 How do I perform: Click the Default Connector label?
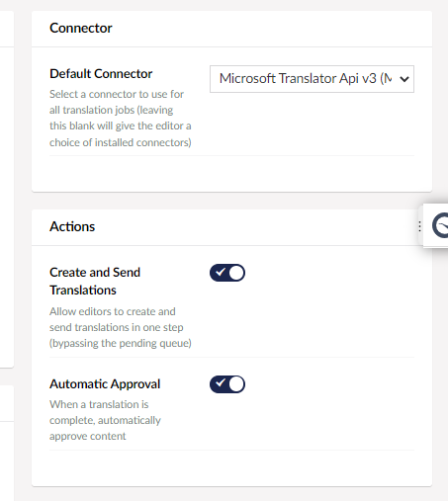click(101, 74)
